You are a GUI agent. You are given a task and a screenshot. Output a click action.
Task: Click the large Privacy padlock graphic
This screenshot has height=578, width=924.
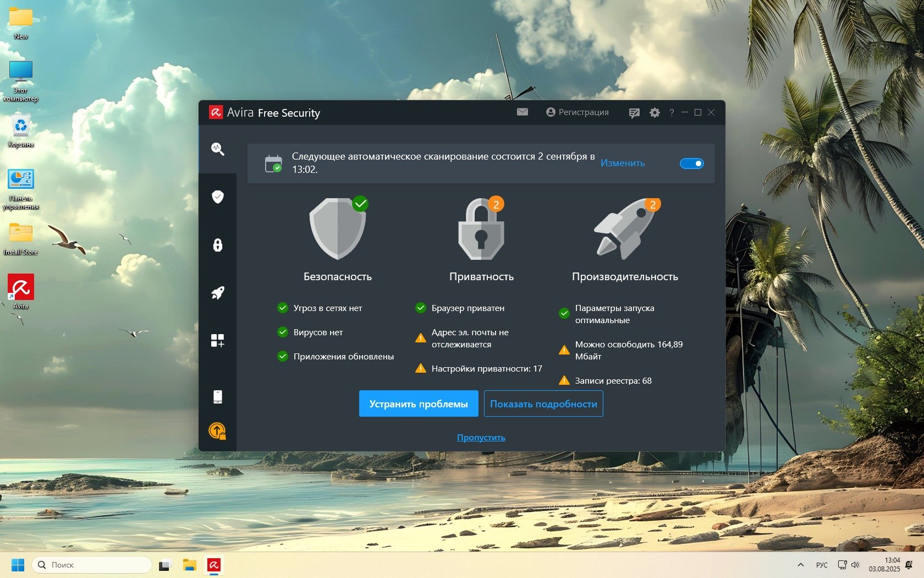coord(481,228)
